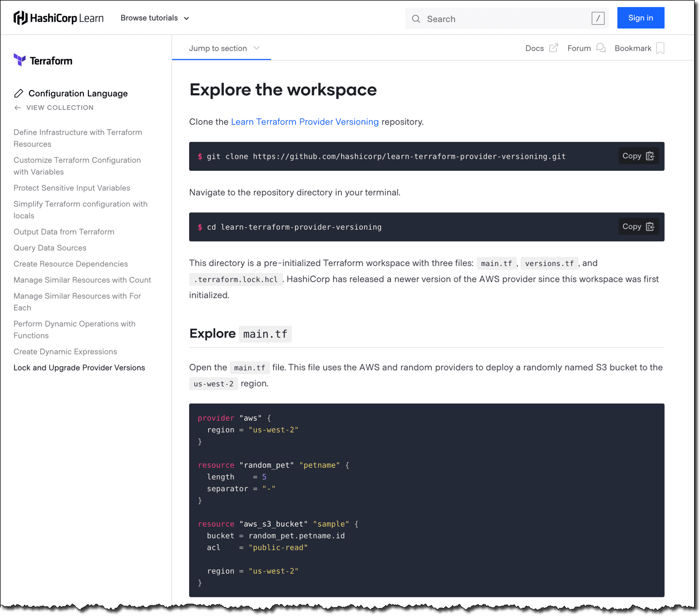Select Lock and Upgrade Provider Versions
This screenshot has width=700, height=616.
tap(79, 368)
